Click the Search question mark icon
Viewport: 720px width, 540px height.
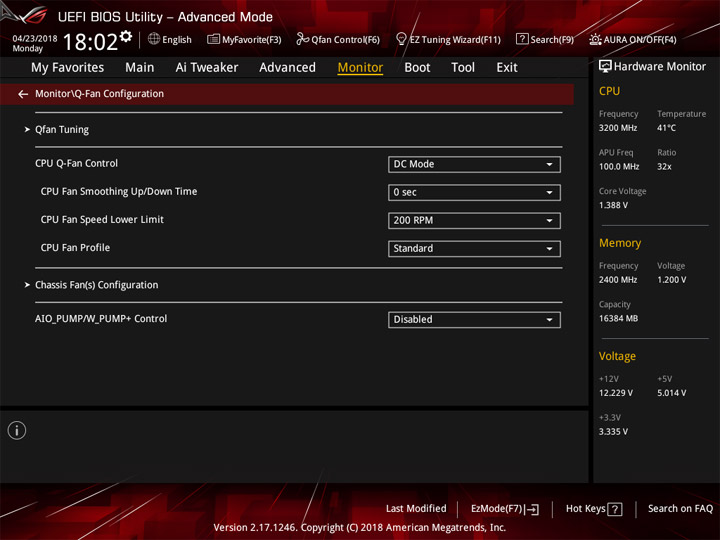click(x=522, y=39)
